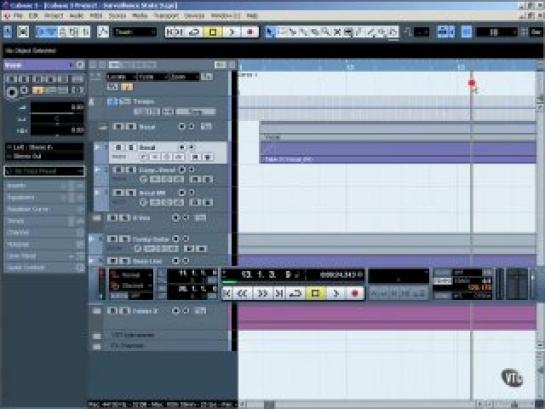Screen dimensions: 545x409
Task: Click Play in the transport panel
Action: (335, 294)
